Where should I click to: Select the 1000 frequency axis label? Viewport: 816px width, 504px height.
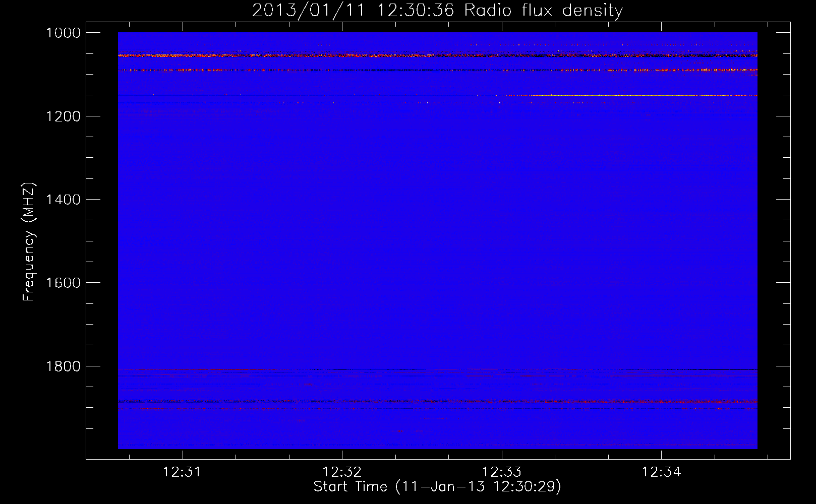[x=63, y=33]
